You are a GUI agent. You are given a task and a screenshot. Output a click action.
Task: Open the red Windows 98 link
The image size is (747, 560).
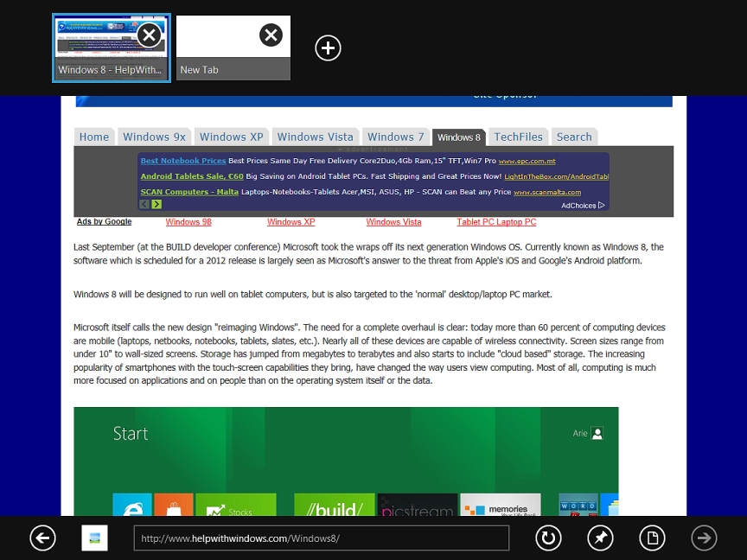pyautogui.click(x=188, y=222)
